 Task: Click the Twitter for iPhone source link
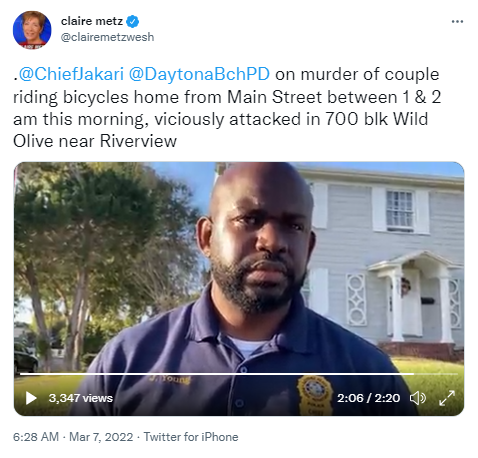tap(191, 437)
